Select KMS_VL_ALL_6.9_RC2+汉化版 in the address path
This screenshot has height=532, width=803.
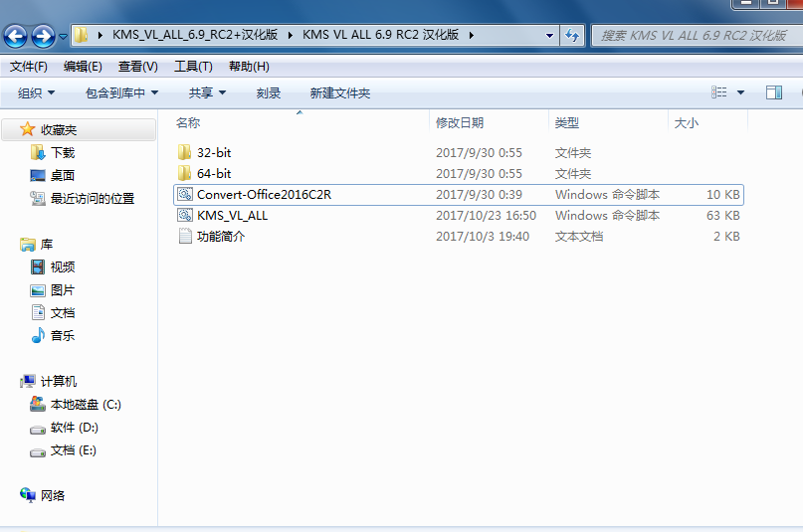(x=195, y=35)
